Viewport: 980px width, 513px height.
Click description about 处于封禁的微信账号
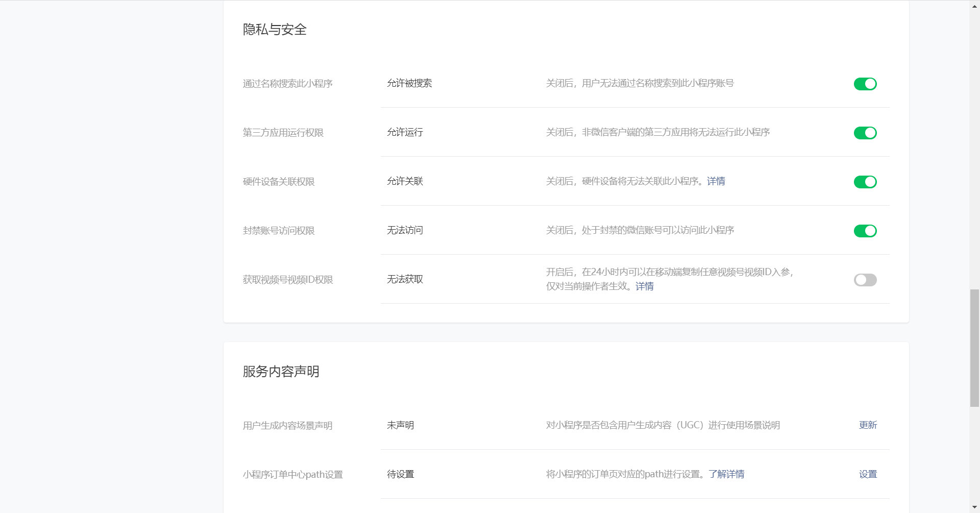640,230
